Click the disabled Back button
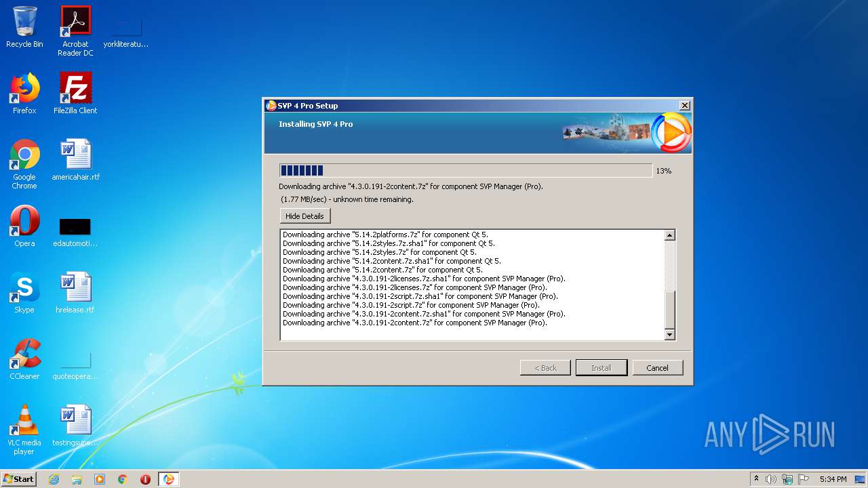868x488 pixels. [545, 368]
